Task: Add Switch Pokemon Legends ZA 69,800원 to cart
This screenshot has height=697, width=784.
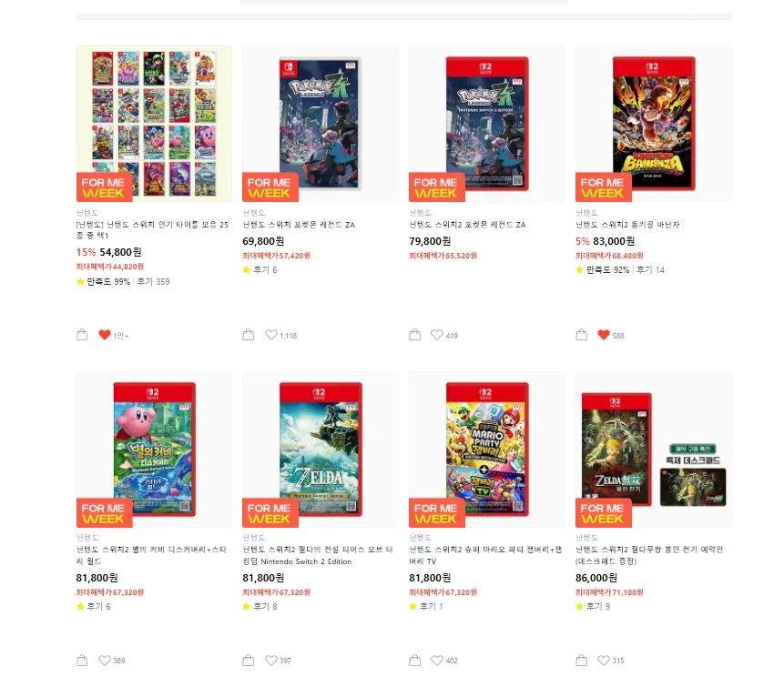Action: coord(248,335)
